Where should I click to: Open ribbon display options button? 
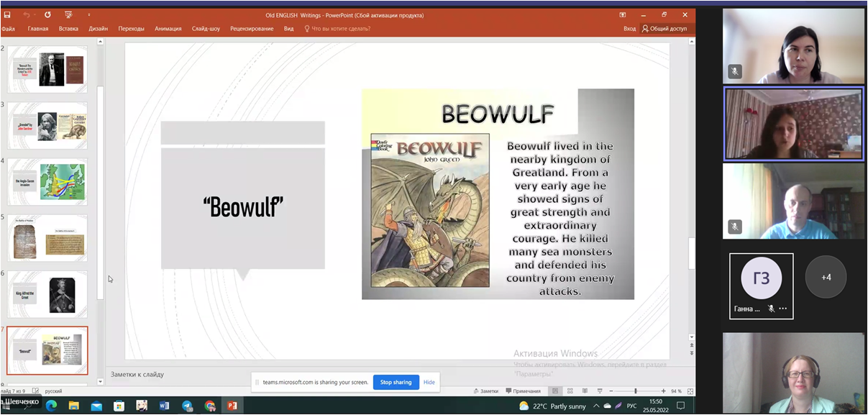coord(623,14)
